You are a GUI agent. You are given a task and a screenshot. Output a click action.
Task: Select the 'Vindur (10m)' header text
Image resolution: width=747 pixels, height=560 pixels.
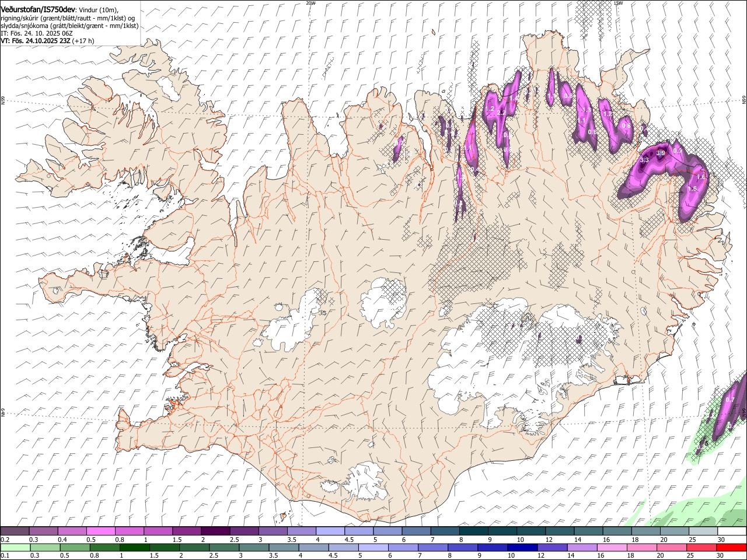[99, 9]
